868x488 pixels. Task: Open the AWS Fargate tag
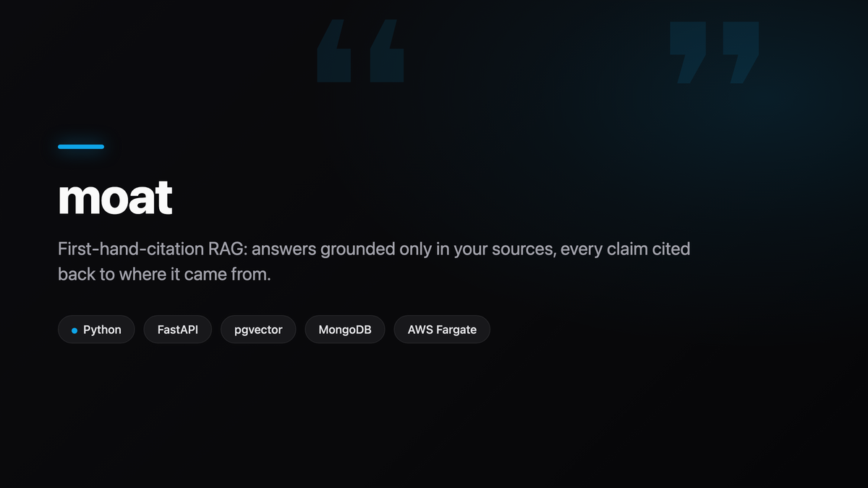pos(442,330)
